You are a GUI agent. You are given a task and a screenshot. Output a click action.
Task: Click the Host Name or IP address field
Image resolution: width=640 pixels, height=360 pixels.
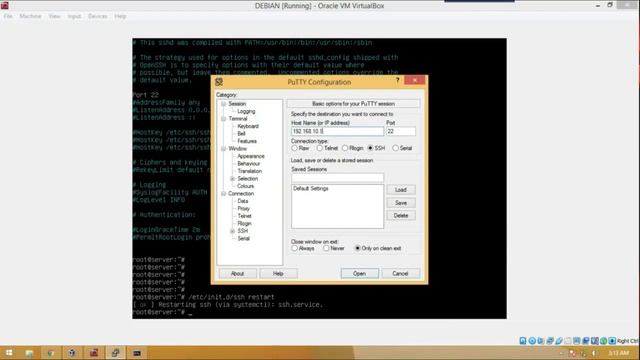[337, 131]
